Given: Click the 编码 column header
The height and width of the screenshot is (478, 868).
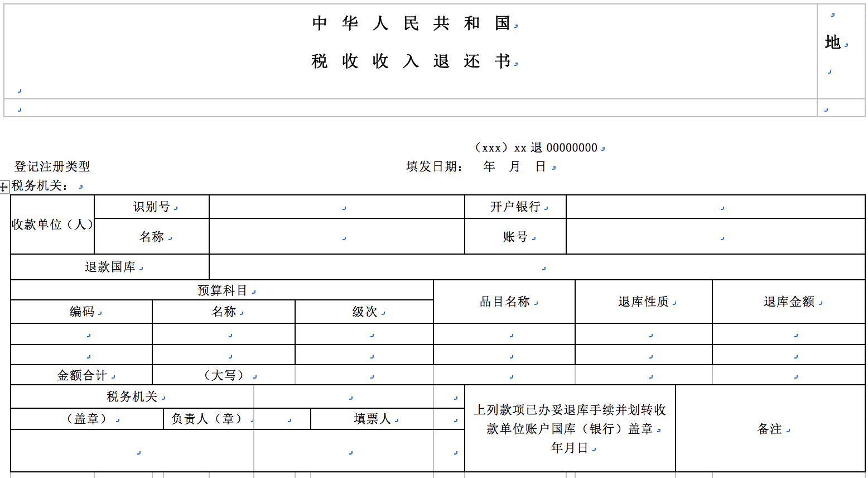Looking at the screenshot, I should tap(81, 312).
